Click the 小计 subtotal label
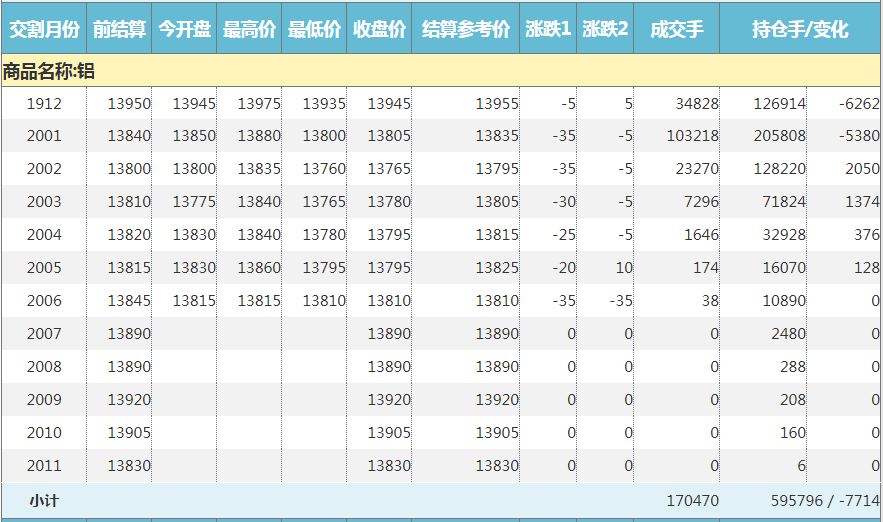 pos(44,500)
